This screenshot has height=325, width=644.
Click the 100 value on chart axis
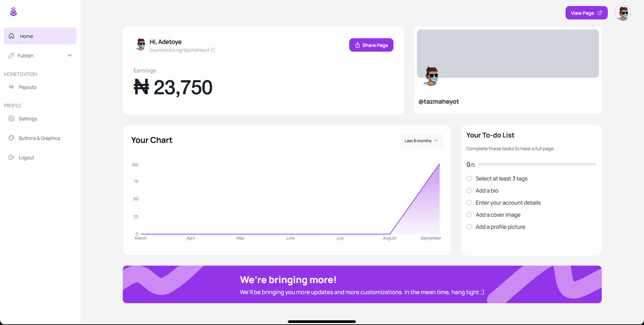[135, 165]
